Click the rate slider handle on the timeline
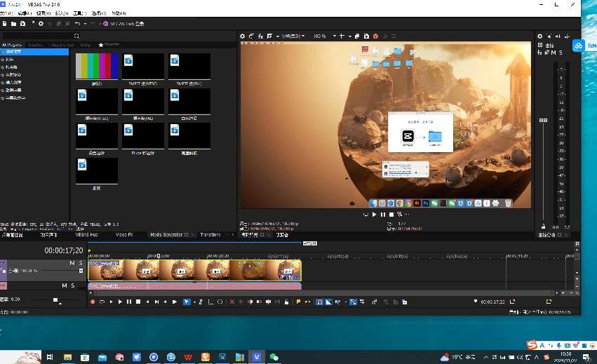Screen dimensions: 597x364 (x=56, y=300)
